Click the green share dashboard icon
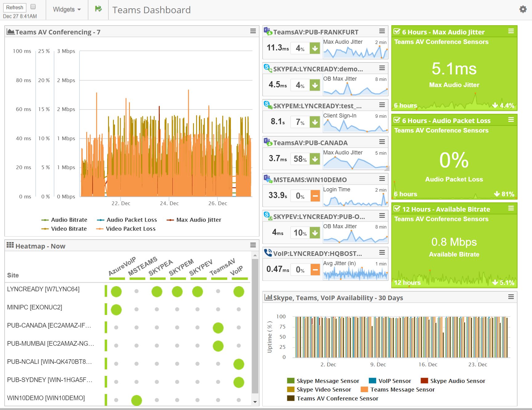The image size is (532, 410). (98, 9)
